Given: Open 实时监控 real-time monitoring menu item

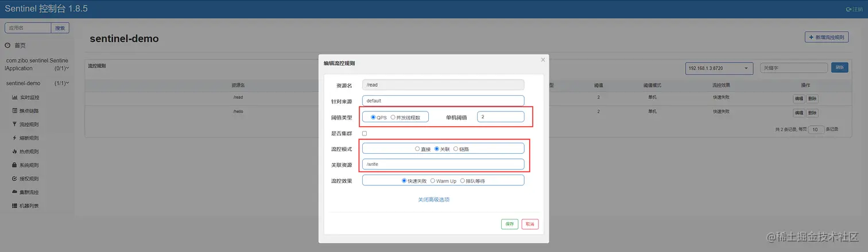Looking at the screenshot, I should (x=26, y=98).
